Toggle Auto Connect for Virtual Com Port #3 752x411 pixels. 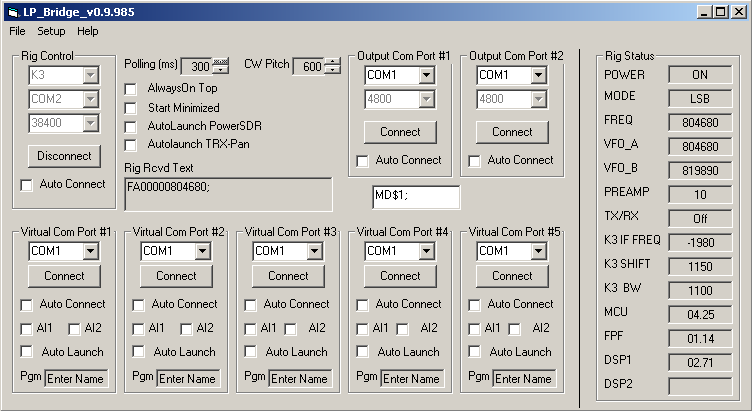[250, 305]
